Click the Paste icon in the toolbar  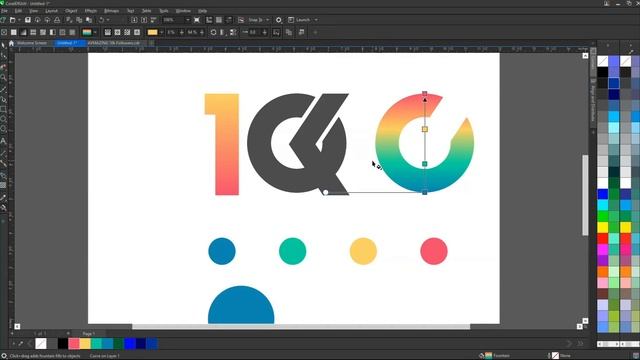pos(89,20)
